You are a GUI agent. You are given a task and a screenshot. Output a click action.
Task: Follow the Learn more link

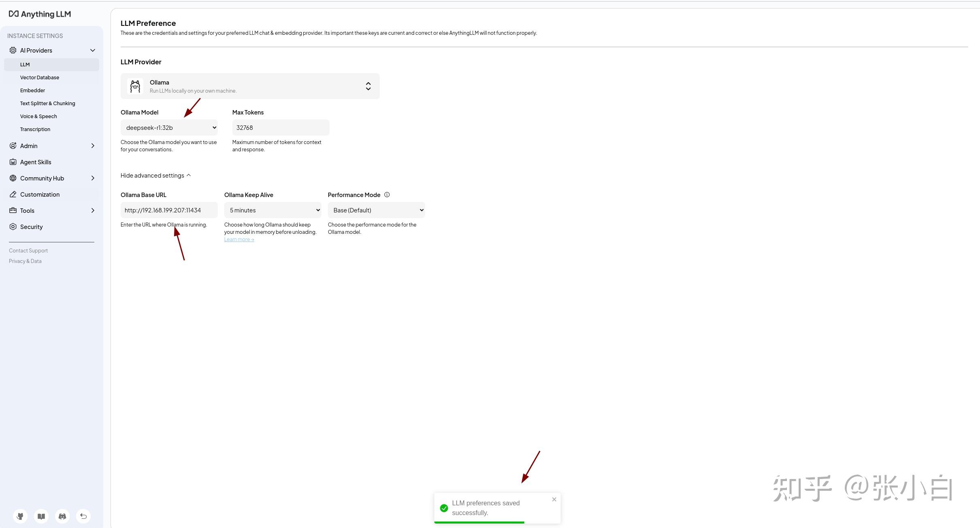click(x=239, y=240)
